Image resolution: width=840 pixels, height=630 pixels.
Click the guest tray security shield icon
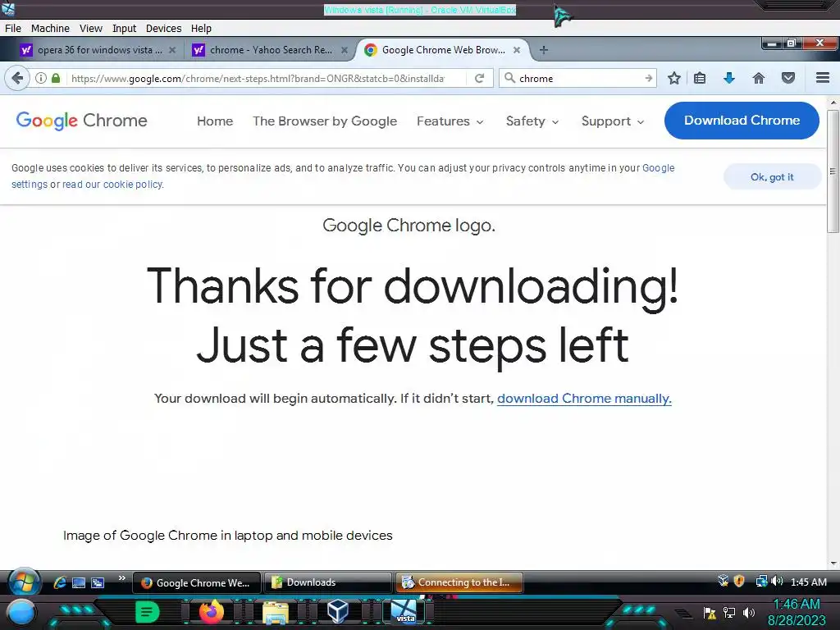[x=739, y=582]
